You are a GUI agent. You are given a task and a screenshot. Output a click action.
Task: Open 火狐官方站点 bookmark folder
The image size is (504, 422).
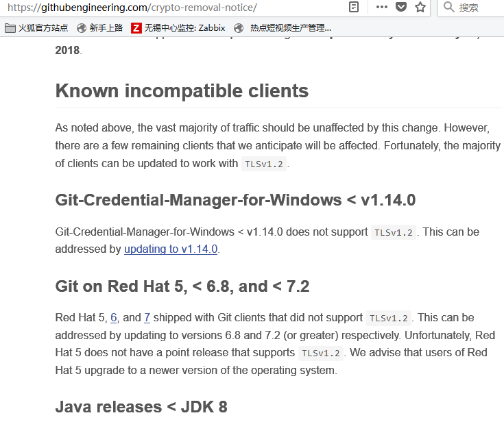[37, 28]
